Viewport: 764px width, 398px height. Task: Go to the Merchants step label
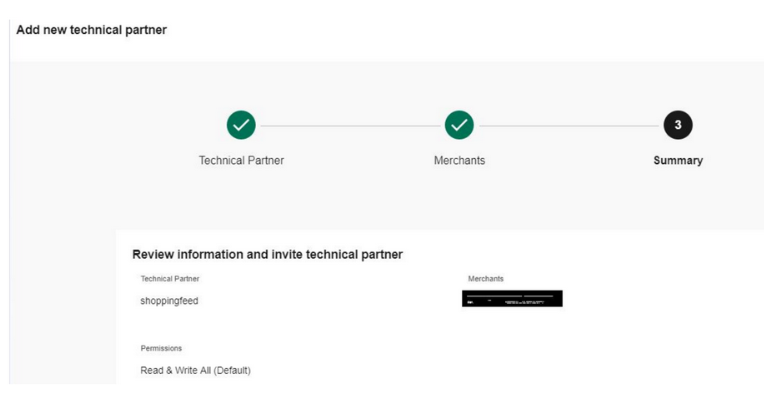tap(459, 160)
